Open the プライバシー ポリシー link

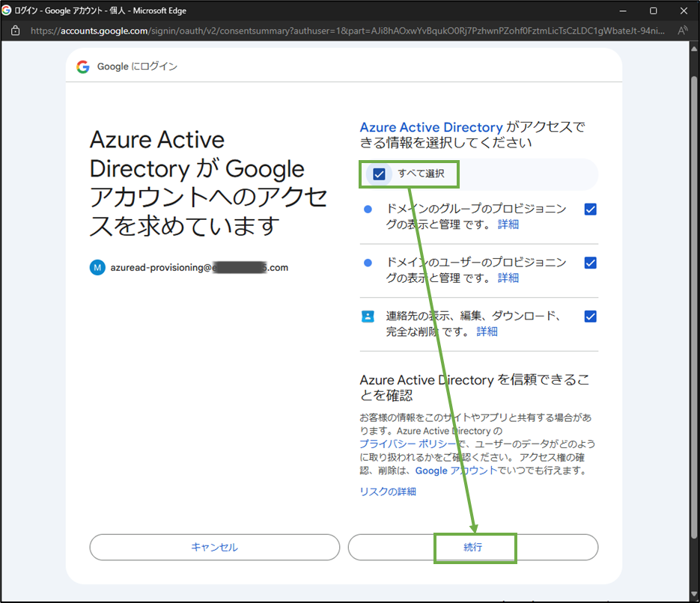click(x=408, y=444)
